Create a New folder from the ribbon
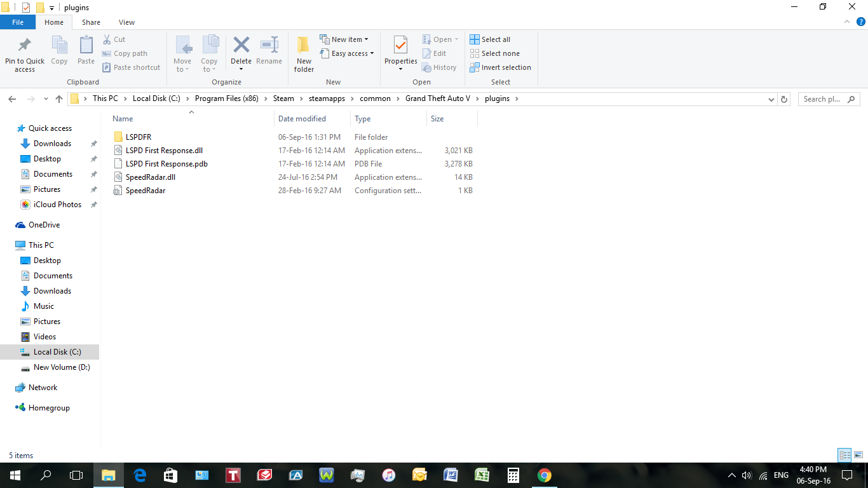868x488 pixels. [304, 54]
